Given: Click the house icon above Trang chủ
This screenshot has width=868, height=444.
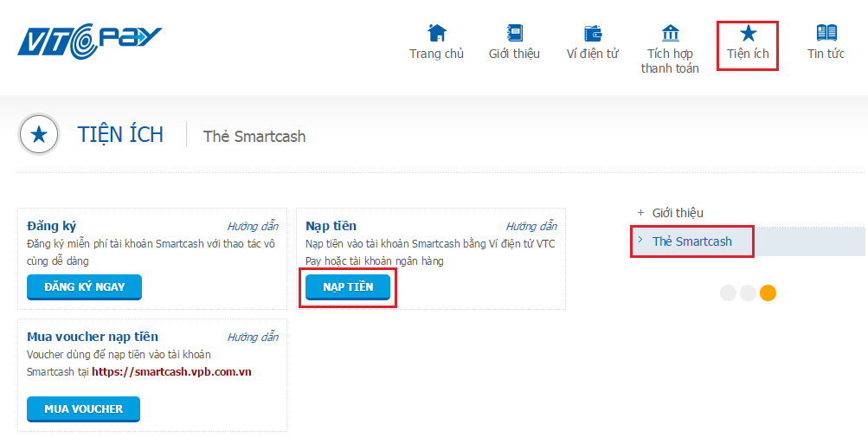Looking at the screenshot, I should point(437,33).
